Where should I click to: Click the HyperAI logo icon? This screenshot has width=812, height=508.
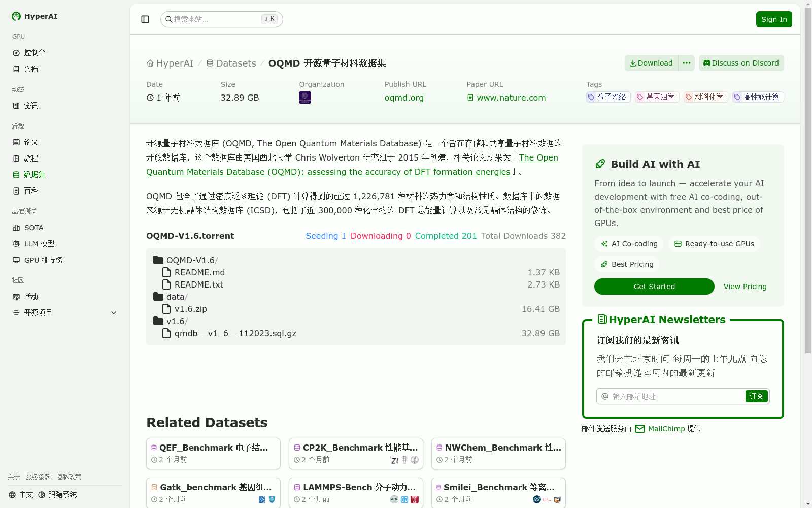pyautogui.click(x=16, y=16)
